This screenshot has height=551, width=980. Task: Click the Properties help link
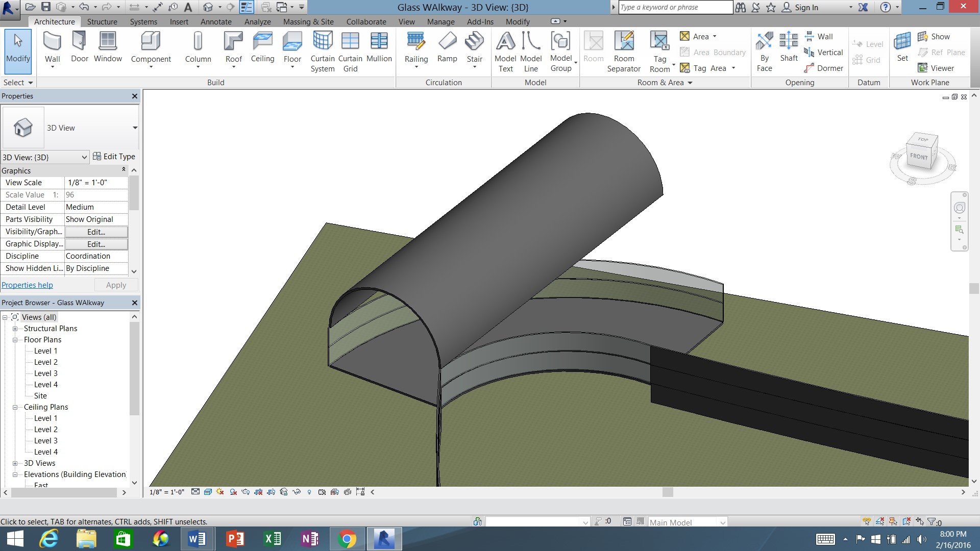27,285
